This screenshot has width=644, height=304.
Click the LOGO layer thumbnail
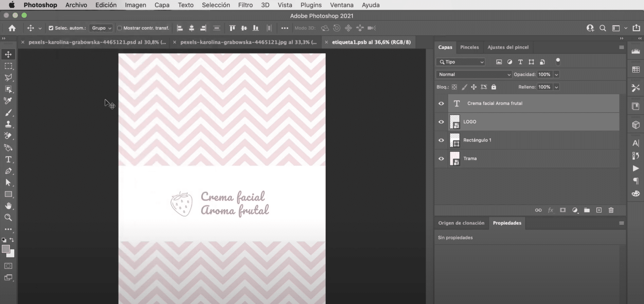click(x=455, y=122)
